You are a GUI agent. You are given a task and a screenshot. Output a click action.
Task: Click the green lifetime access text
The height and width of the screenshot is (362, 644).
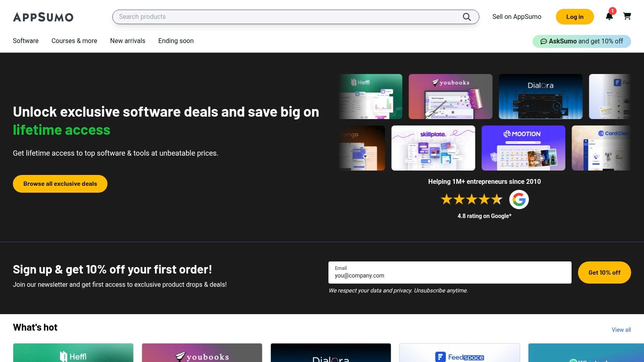62,130
